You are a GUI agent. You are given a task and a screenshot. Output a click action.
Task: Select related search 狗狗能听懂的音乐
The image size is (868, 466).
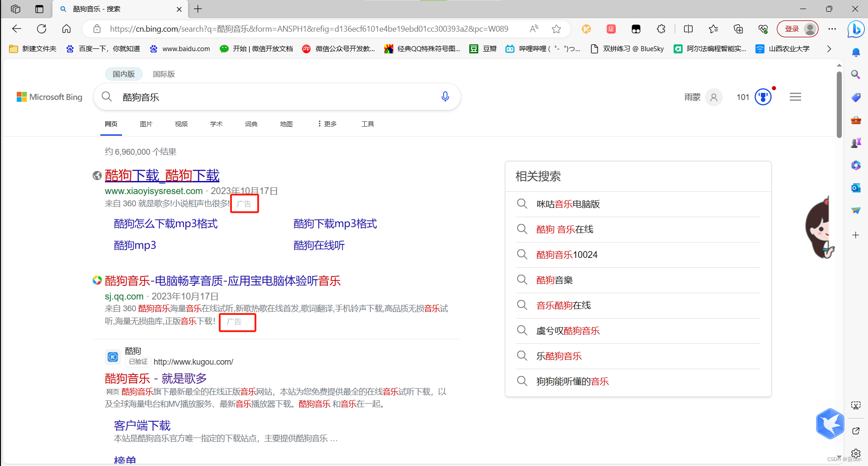point(573,381)
